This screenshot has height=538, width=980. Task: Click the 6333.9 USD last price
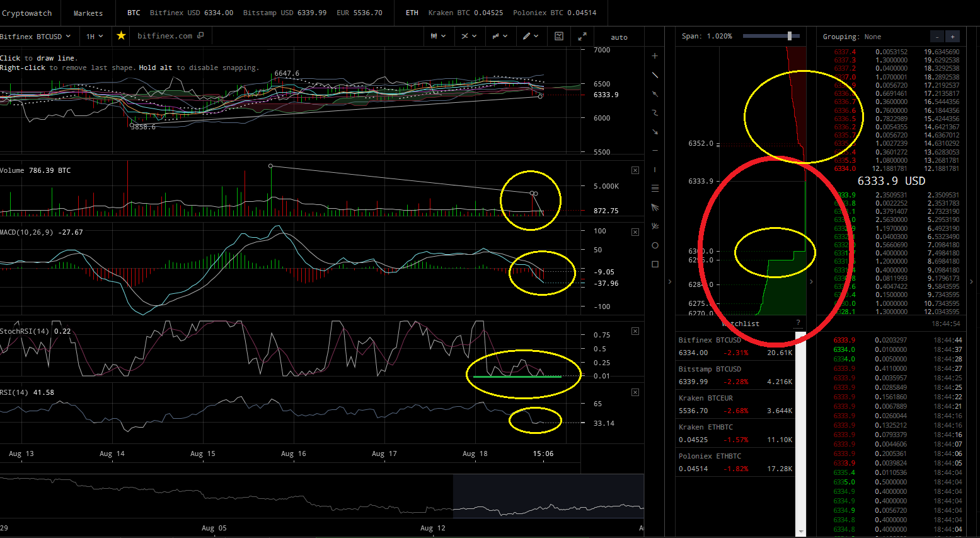(891, 181)
